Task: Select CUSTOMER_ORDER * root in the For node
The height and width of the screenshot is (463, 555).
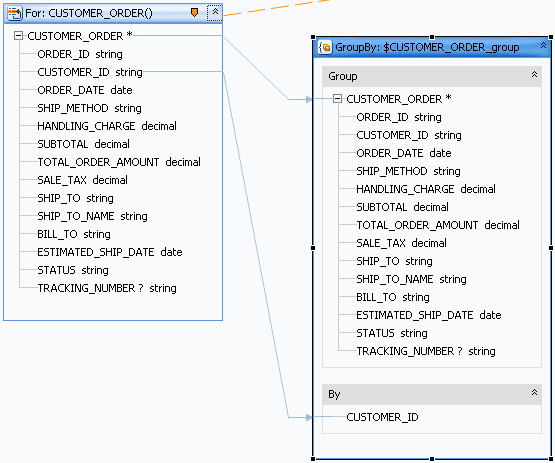Action: coord(80,36)
